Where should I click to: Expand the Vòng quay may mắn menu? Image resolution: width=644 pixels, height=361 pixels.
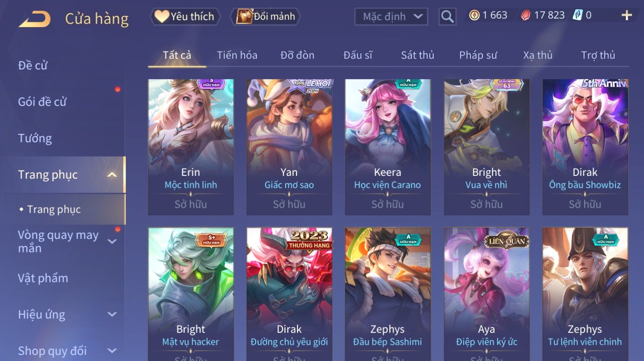tap(112, 242)
